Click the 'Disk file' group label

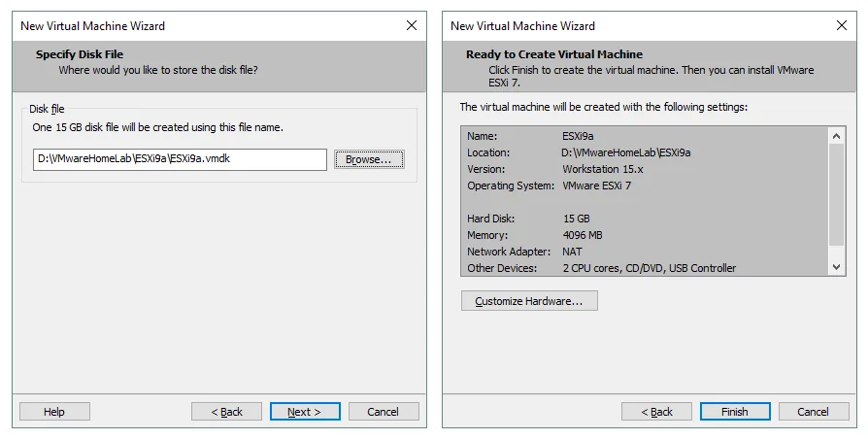coord(47,109)
